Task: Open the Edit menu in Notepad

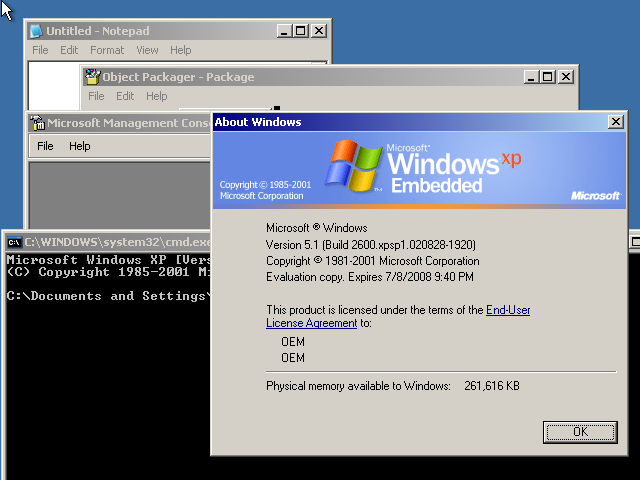Action: [x=69, y=50]
